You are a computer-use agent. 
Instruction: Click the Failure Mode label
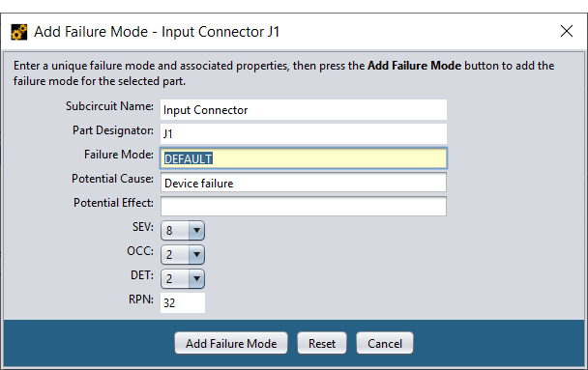tap(119, 155)
